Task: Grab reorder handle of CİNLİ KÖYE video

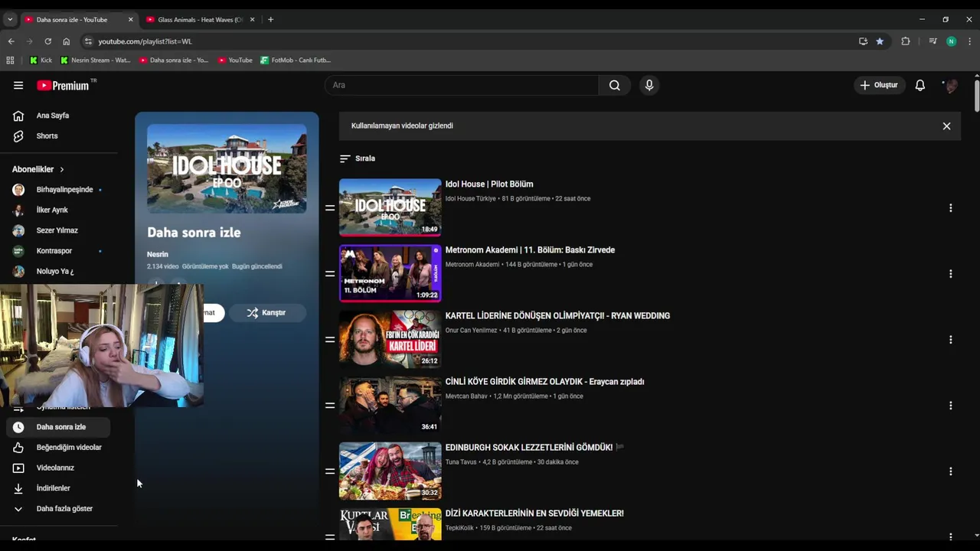Action: pos(330,405)
